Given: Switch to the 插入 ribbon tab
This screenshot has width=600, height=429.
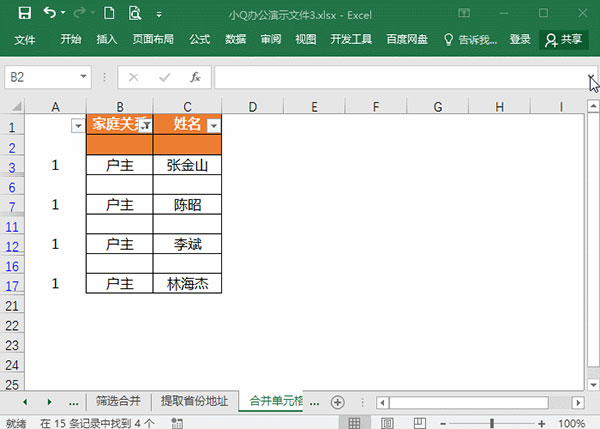Looking at the screenshot, I should [107, 39].
